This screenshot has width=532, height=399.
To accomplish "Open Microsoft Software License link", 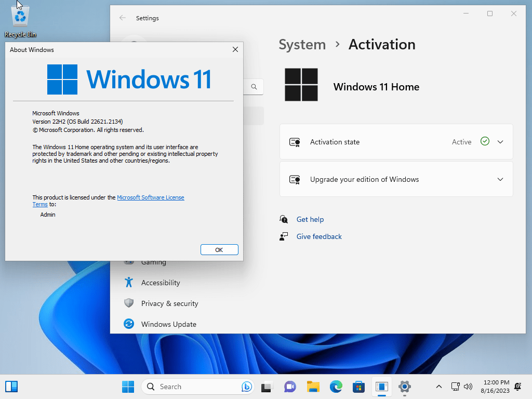I will tap(151, 197).
